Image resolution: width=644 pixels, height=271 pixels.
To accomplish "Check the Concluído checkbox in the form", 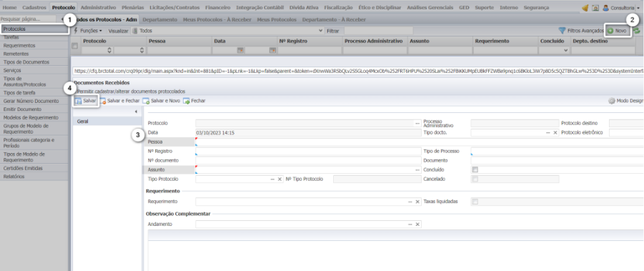I will pos(475,169).
